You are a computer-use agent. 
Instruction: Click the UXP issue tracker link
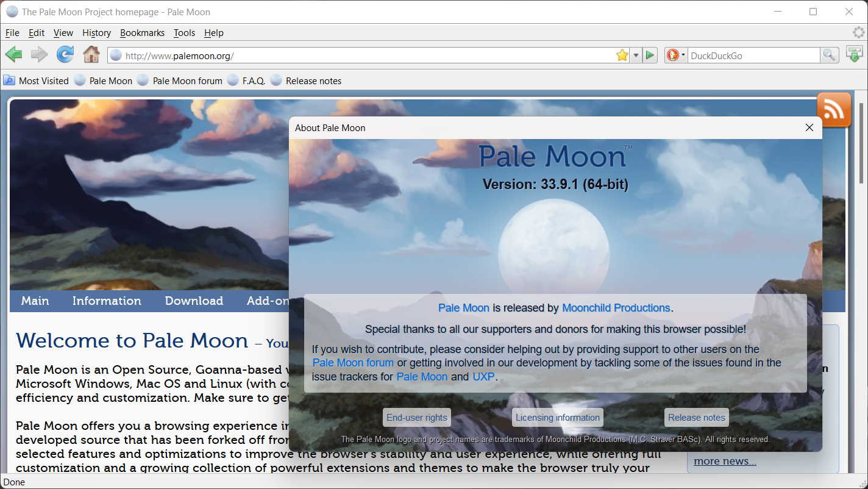(483, 377)
